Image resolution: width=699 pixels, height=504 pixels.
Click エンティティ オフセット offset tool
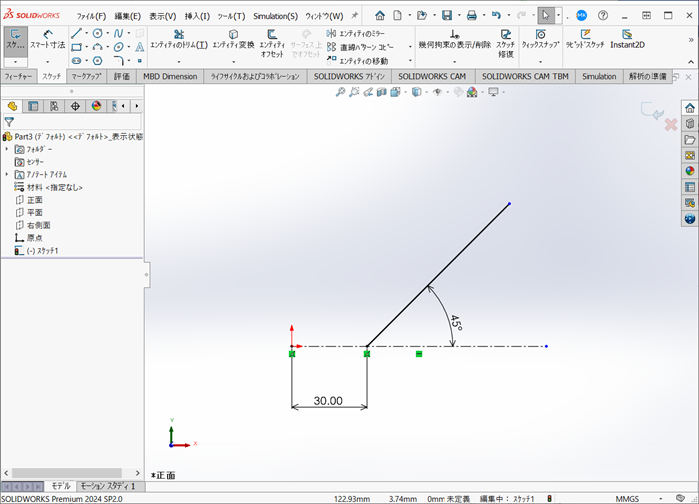(272, 43)
